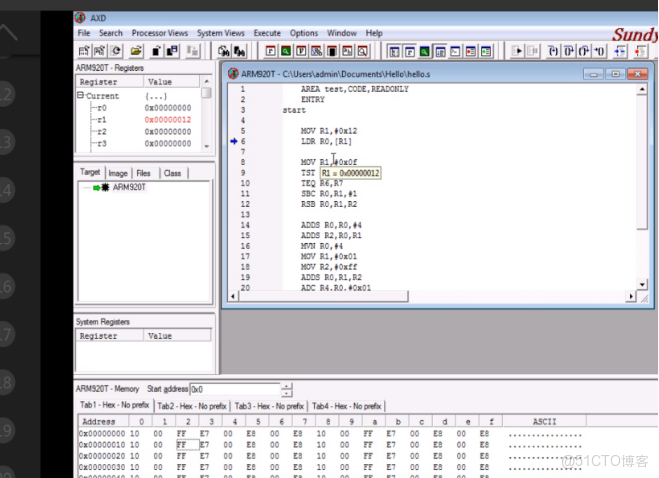Click the blue arrow marker at line 6

click(x=233, y=141)
